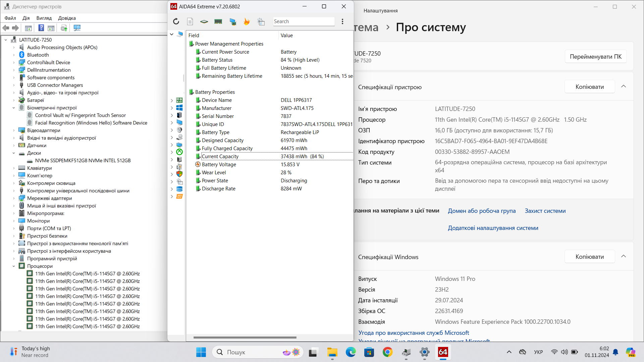Open the gear checklist preferences icon in AIDA64
This screenshot has width=644, height=362.
point(261,21)
